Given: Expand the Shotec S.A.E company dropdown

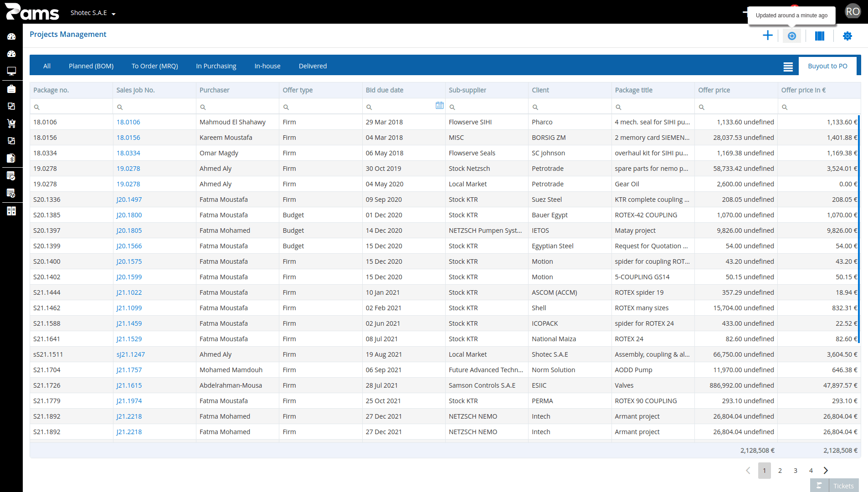Looking at the screenshot, I should [93, 13].
